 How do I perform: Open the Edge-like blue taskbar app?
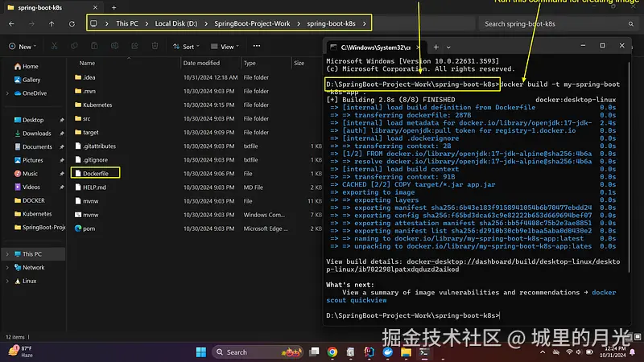[388, 352]
